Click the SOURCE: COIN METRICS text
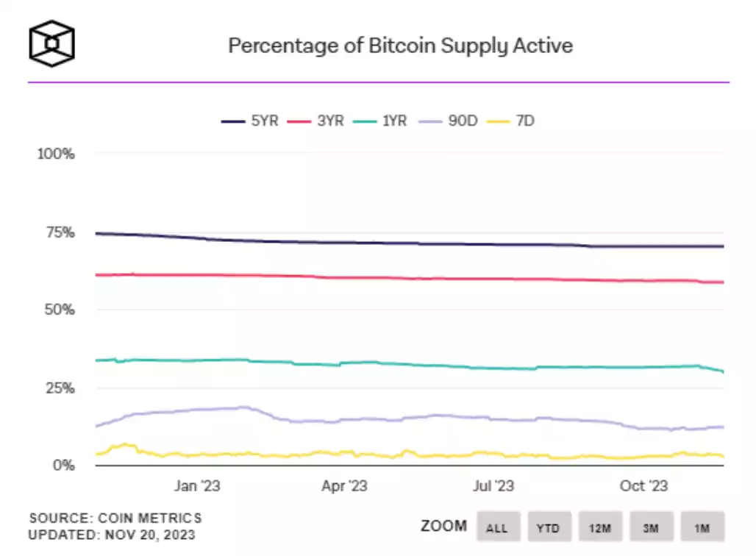This screenshot has width=756, height=556. pyautogui.click(x=115, y=518)
